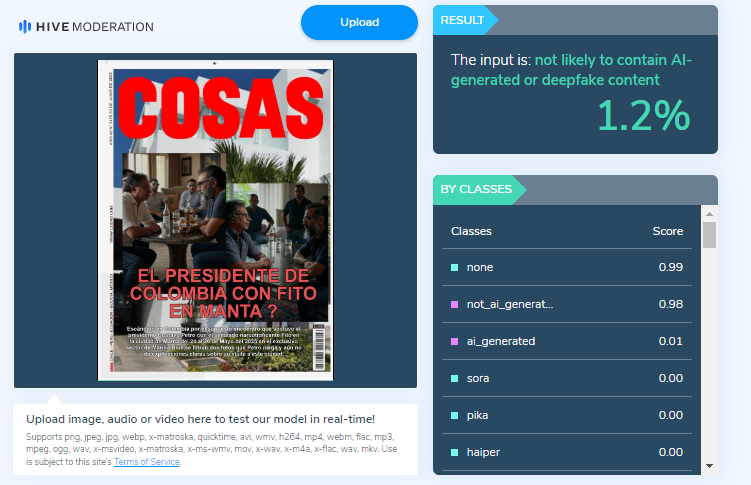This screenshot has width=751, height=485.
Task: Click the cyan swatch next to haiper
Action: [455, 452]
